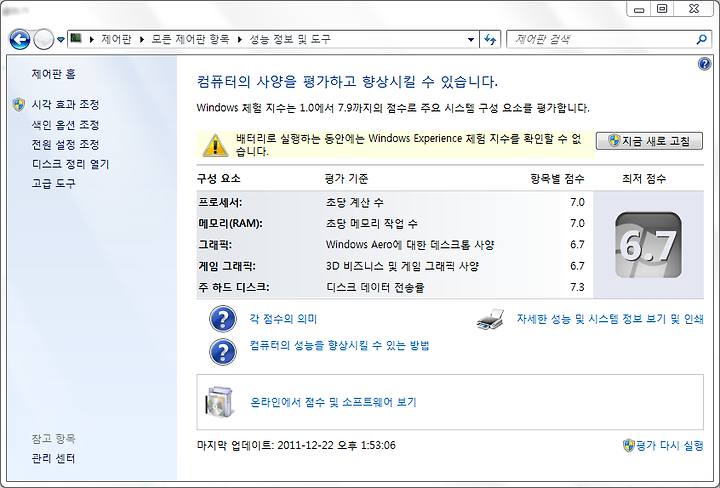Go to 제어판 홈

click(x=53, y=74)
